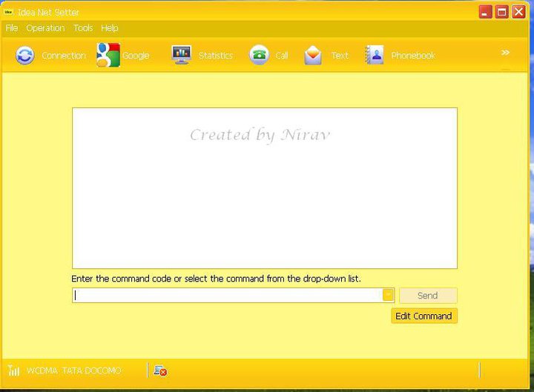This screenshot has height=392, width=534.
Task: Click the Edit Command button
Action: point(424,316)
